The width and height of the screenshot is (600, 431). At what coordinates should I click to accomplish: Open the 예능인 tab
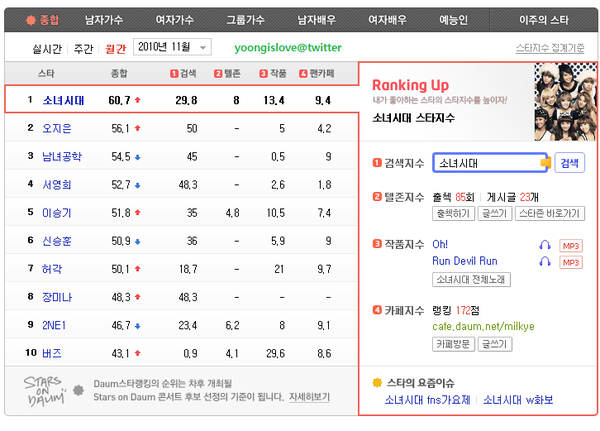pos(453,20)
